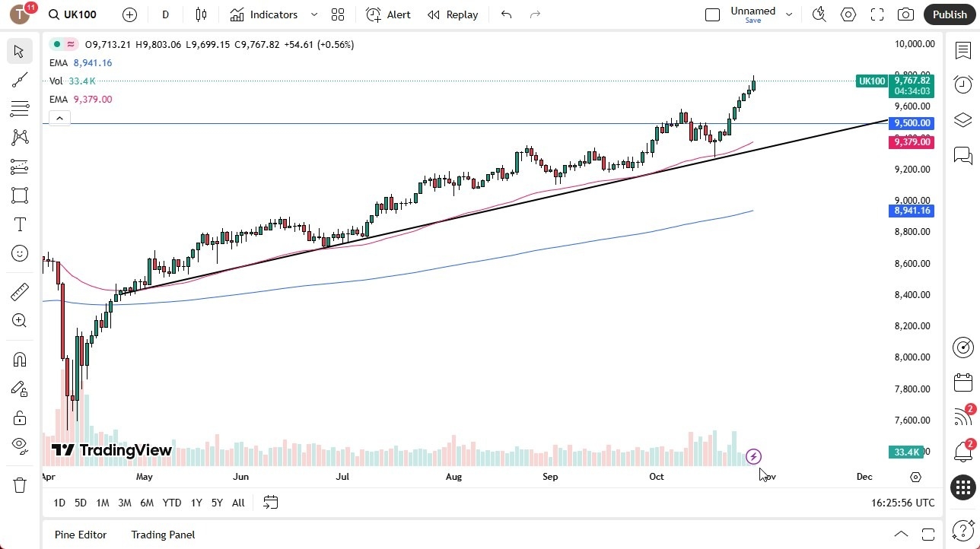Open the Trading Panel tab
980x549 pixels.
[x=162, y=535]
